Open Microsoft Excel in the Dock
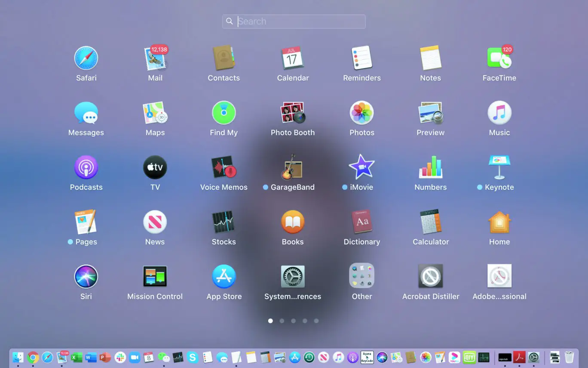 pyautogui.click(x=77, y=357)
